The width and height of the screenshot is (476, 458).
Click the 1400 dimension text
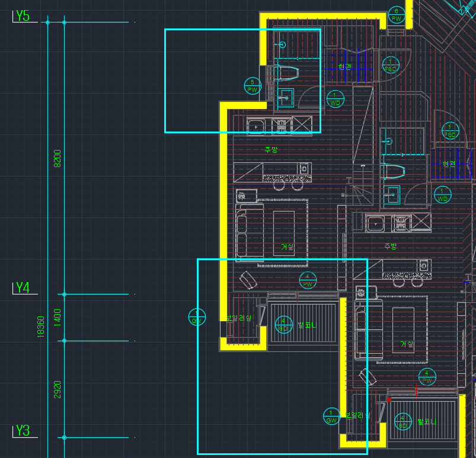(x=57, y=318)
